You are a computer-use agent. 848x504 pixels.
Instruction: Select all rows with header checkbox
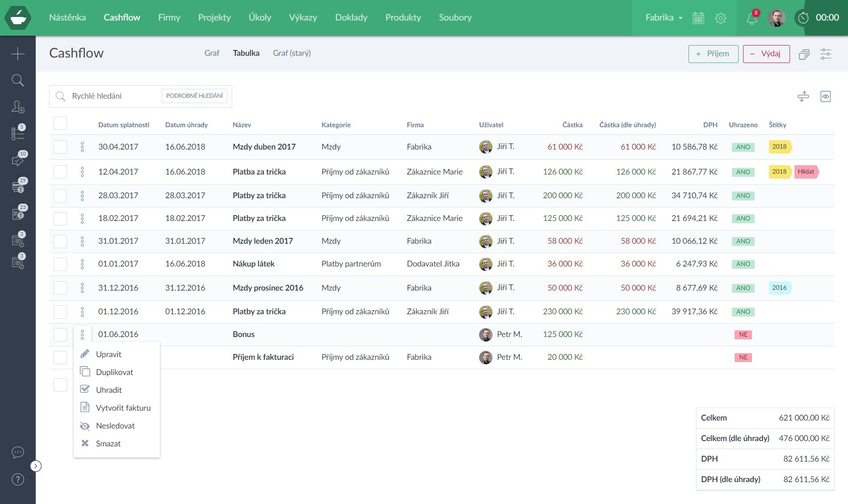point(60,123)
